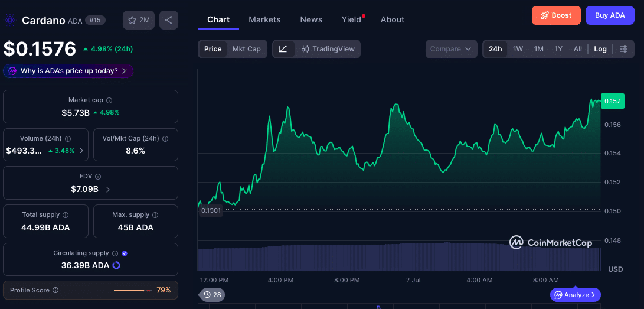
Task: Click the circulating supply ring progress icon
Action: [116, 265]
